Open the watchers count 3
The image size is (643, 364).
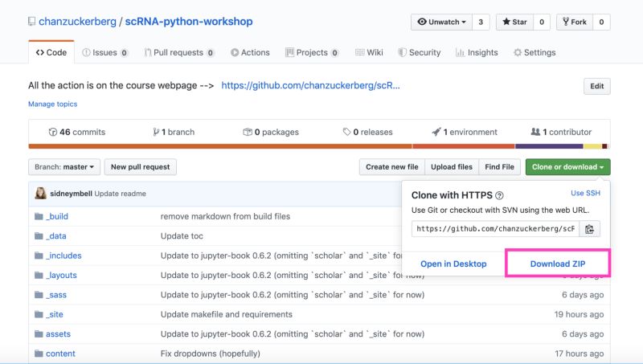point(481,22)
